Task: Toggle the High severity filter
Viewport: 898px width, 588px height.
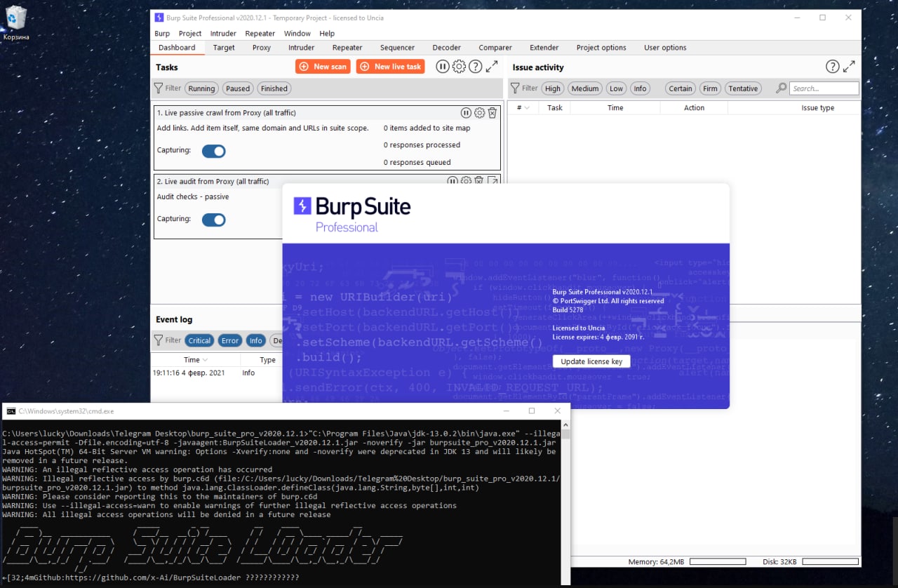Action: coord(553,88)
